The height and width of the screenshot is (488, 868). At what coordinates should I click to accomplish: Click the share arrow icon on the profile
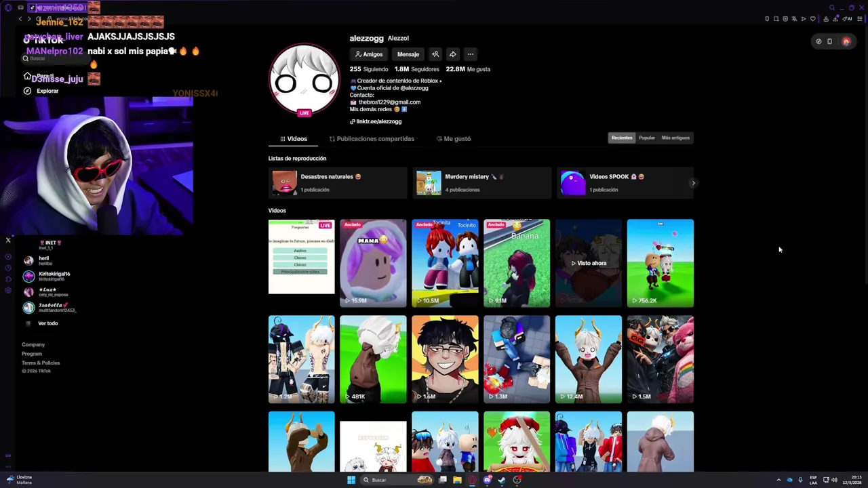[452, 54]
